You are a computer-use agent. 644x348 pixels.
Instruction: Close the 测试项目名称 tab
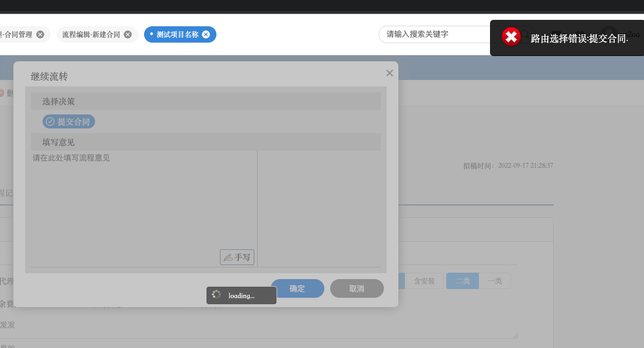point(206,34)
